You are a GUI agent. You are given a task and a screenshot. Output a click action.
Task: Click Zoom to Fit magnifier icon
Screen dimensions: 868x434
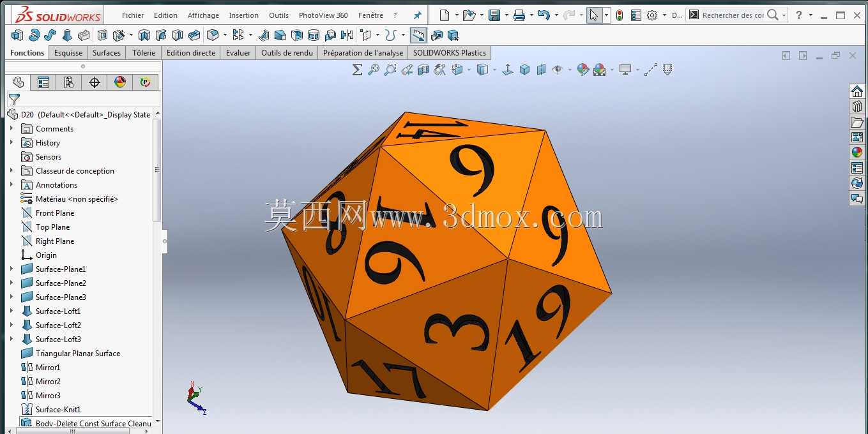[374, 70]
